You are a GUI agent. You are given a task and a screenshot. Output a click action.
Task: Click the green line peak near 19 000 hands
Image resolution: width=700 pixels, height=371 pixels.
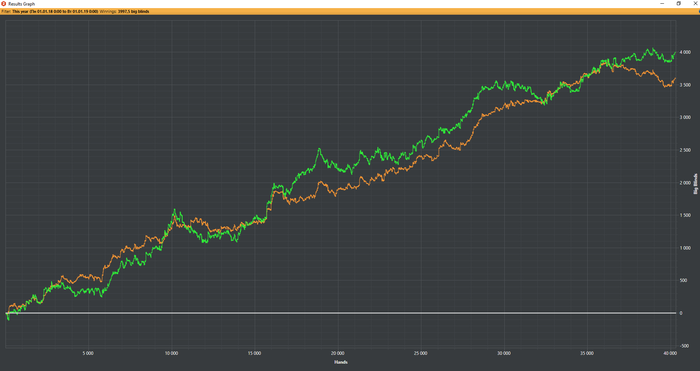coord(319,149)
